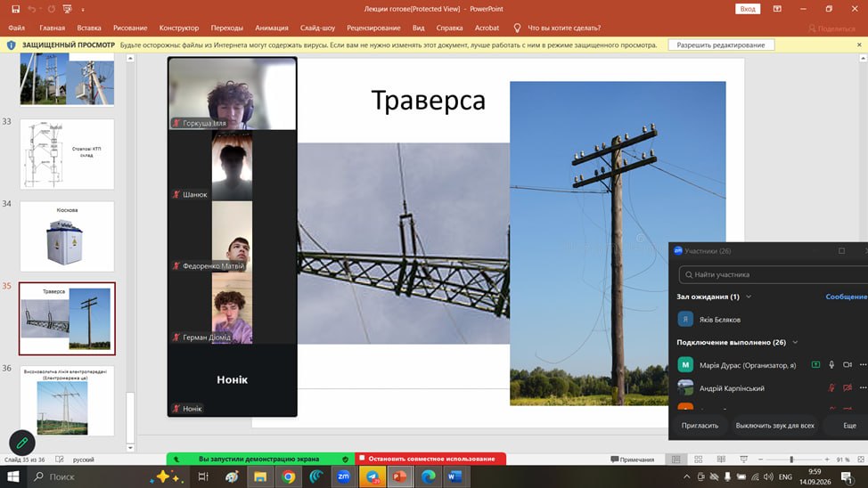Collapse Подключение выполнено participant list

[x=795, y=343]
